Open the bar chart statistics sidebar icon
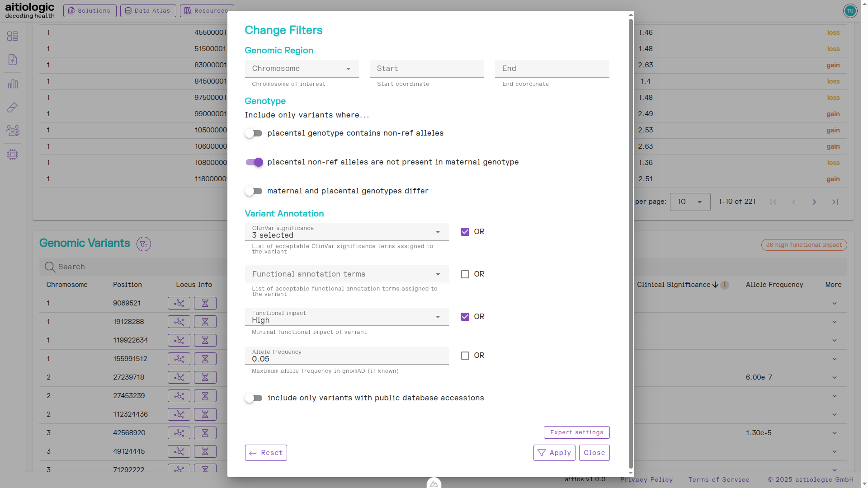Viewport: 868px width, 488px height. point(13,84)
